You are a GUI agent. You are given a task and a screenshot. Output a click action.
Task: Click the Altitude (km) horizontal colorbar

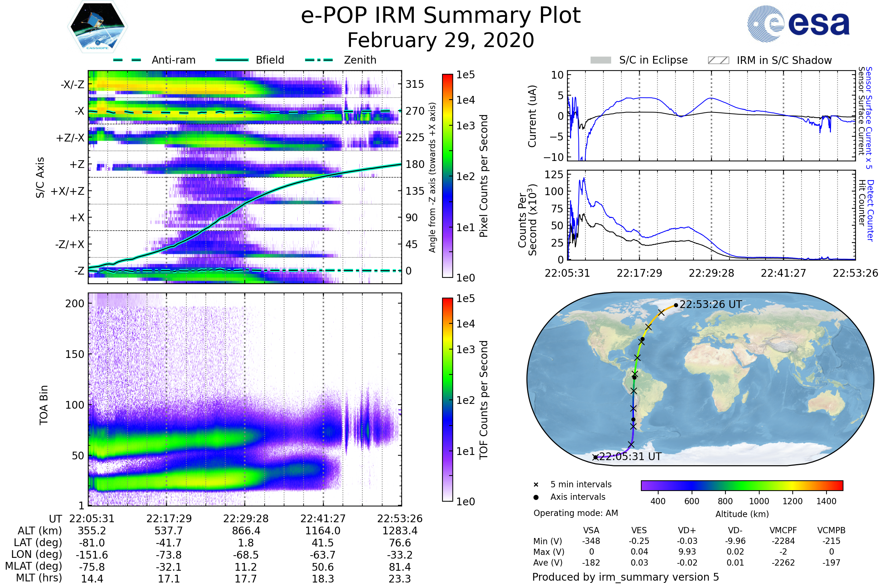click(742, 485)
